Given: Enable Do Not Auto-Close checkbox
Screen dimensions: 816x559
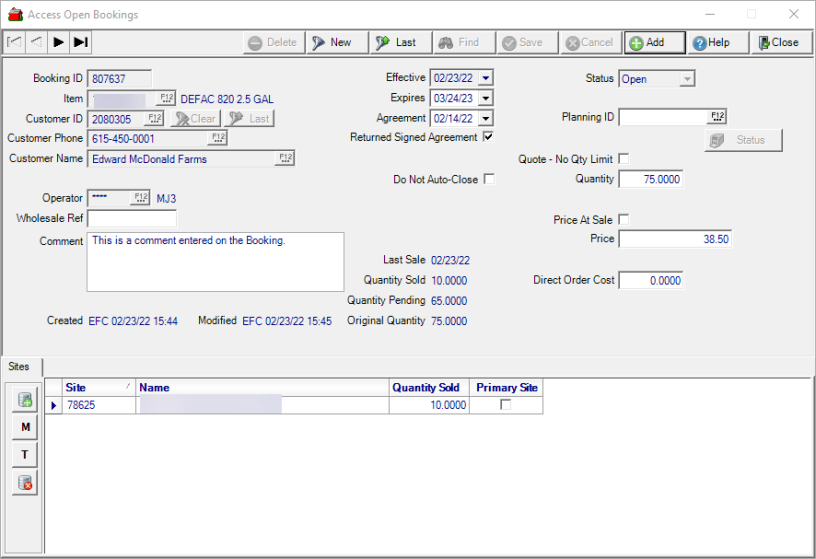Looking at the screenshot, I should tap(489, 179).
